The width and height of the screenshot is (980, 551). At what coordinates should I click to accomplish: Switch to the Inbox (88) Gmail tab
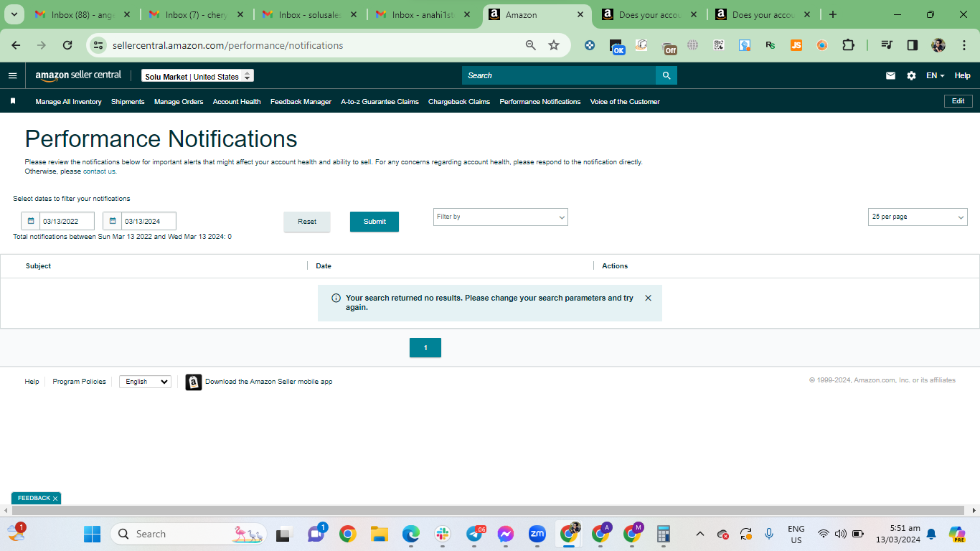[83, 14]
